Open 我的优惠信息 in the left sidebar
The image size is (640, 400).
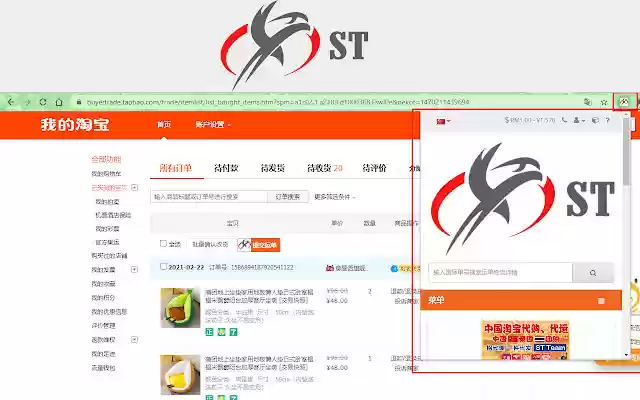pyautogui.click(x=109, y=311)
